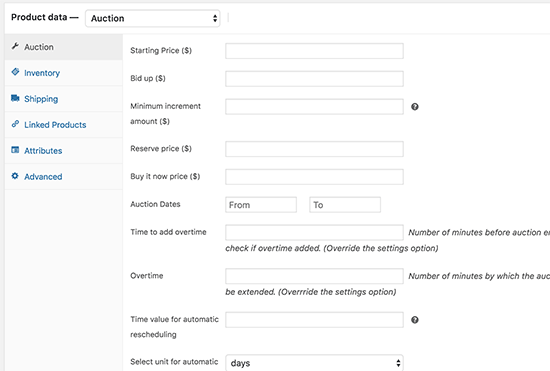Click the Shipping truck icon

coord(15,98)
